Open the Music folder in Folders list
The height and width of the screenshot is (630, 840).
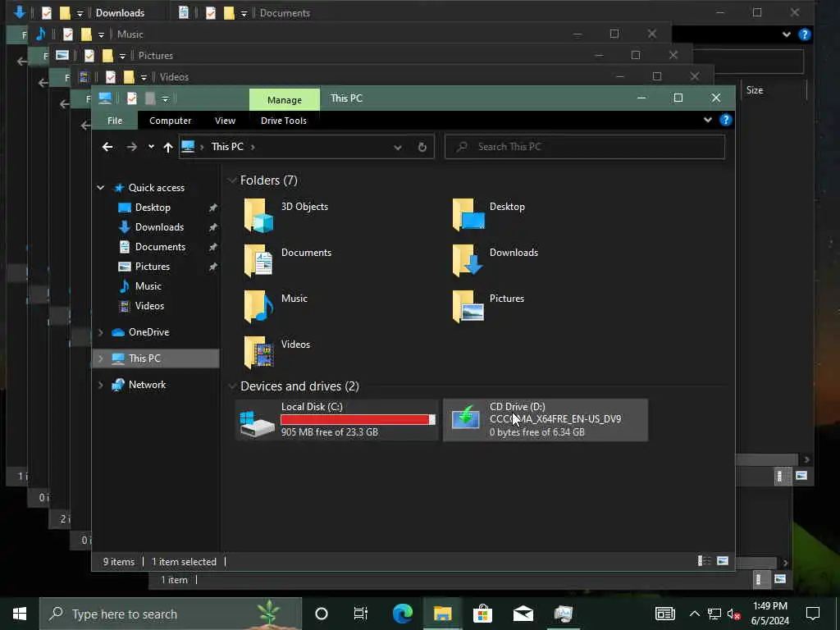click(276, 308)
